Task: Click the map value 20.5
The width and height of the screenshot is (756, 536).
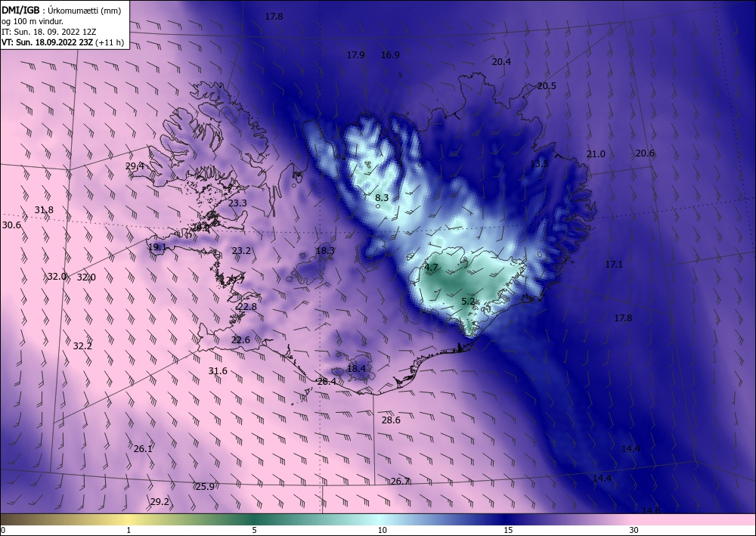Action: 547,85
